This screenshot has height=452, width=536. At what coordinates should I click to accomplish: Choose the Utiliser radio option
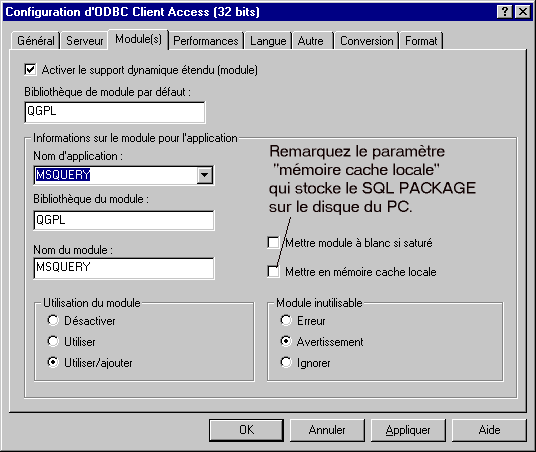(x=53, y=341)
